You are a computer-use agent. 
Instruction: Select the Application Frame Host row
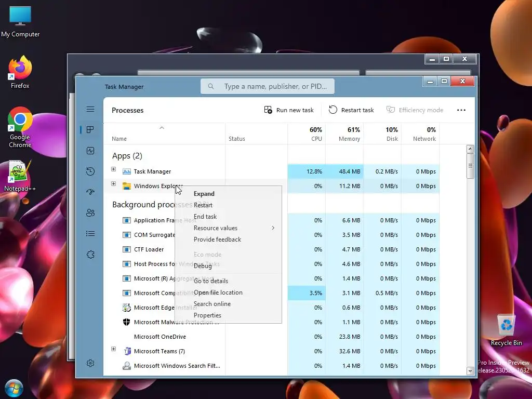point(271,220)
